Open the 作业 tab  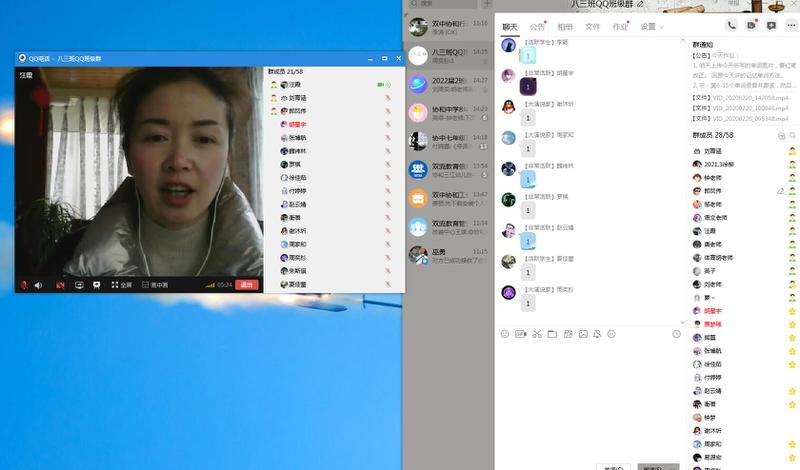[620, 27]
